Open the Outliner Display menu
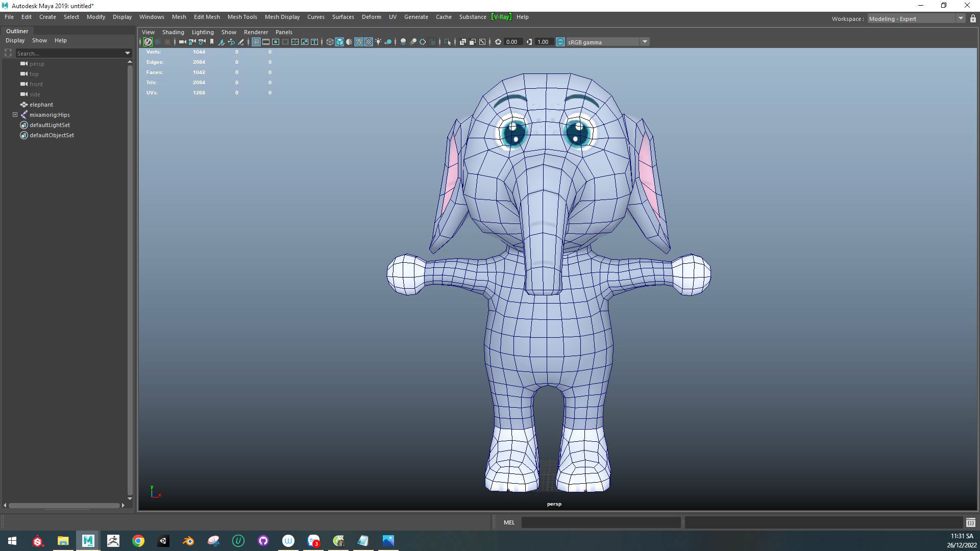980x551 pixels. click(x=15, y=40)
